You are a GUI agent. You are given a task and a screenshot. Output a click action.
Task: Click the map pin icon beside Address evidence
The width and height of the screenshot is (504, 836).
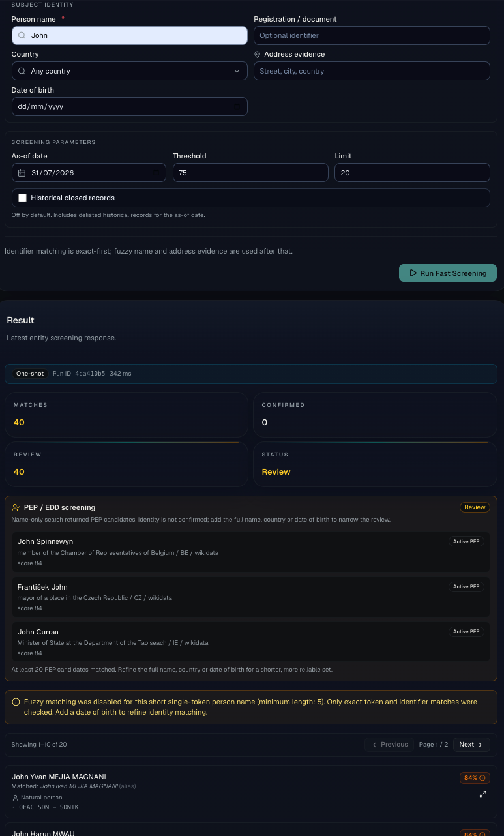coord(258,54)
